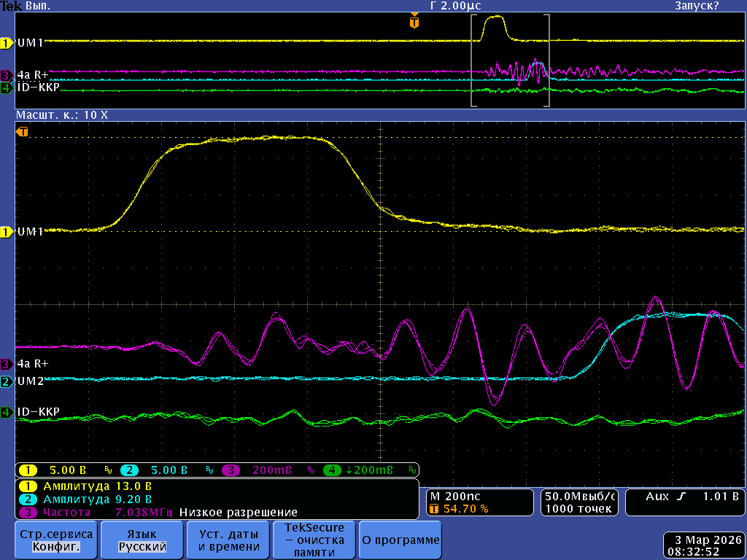
Task: Open the Уст. даты и времени menu
Action: point(229,540)
